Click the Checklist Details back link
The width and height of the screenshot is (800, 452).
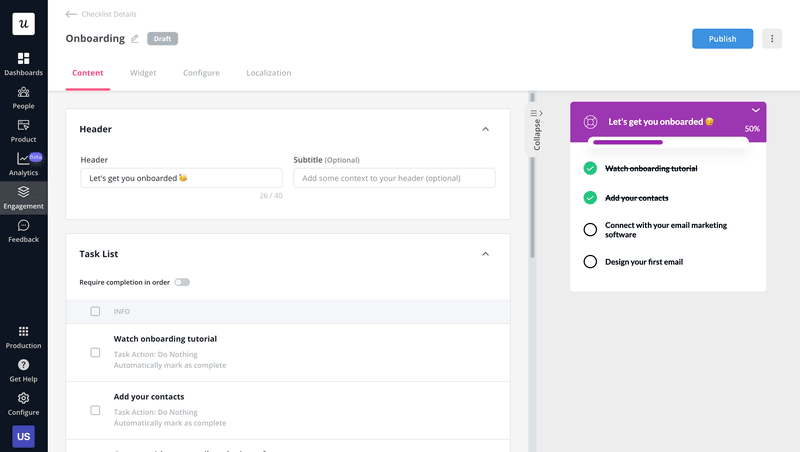[109, 14]
